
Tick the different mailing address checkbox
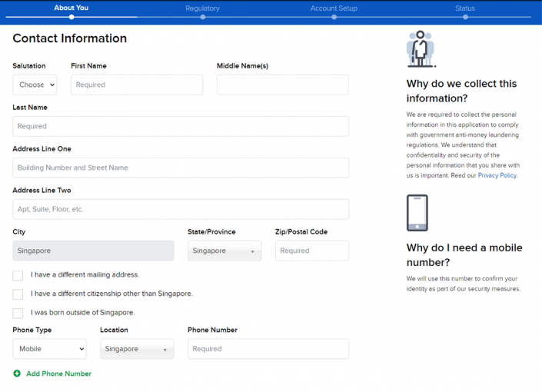pos(18,275)
